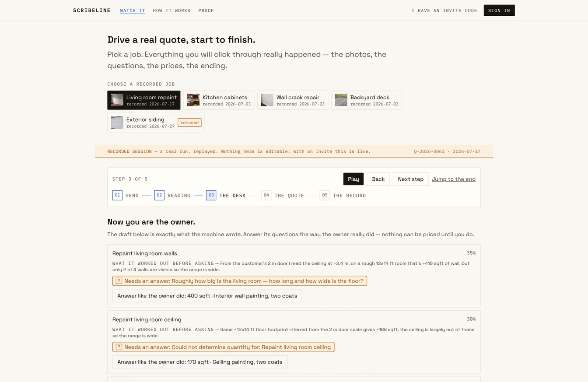This screenshot has width=588, height=382.
Task: Click the Choose a Recorded Job label
Action: point(141,84)
